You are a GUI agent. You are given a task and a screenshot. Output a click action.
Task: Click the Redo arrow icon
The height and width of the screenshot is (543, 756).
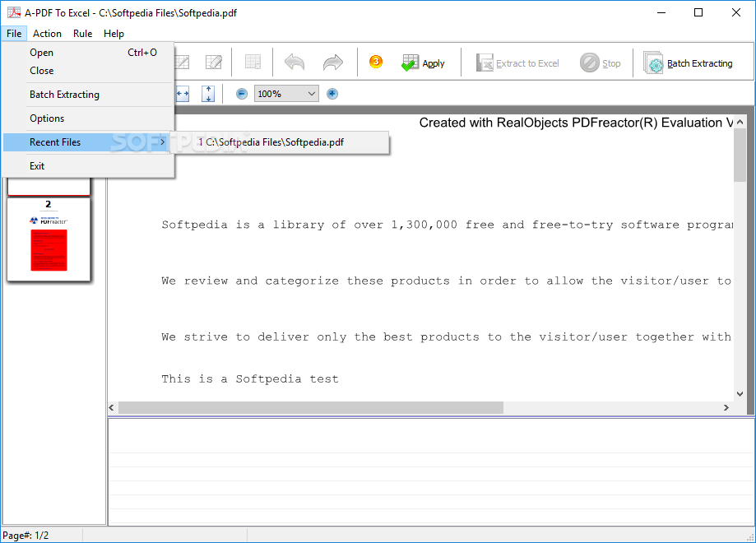tap(332, 63)
